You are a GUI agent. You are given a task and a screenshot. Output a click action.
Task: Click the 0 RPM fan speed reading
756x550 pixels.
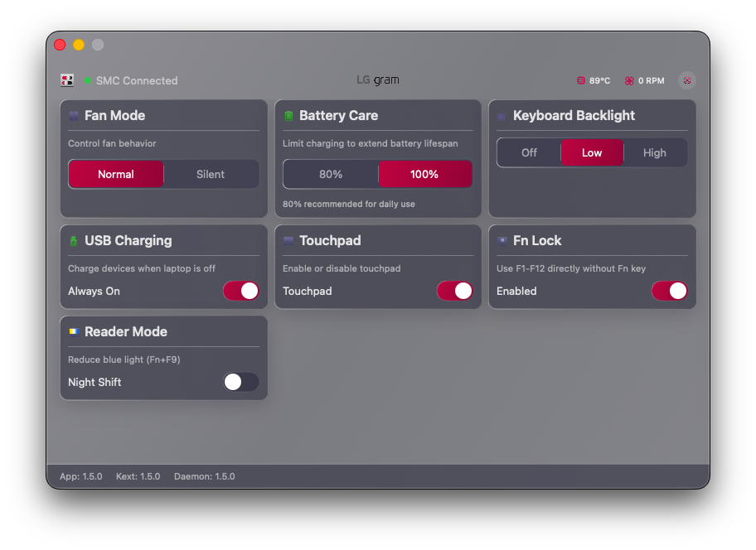tap(652, 80)
